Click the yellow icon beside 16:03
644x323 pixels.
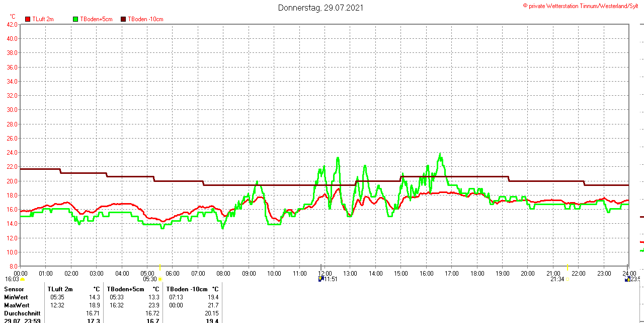[23, 279]
